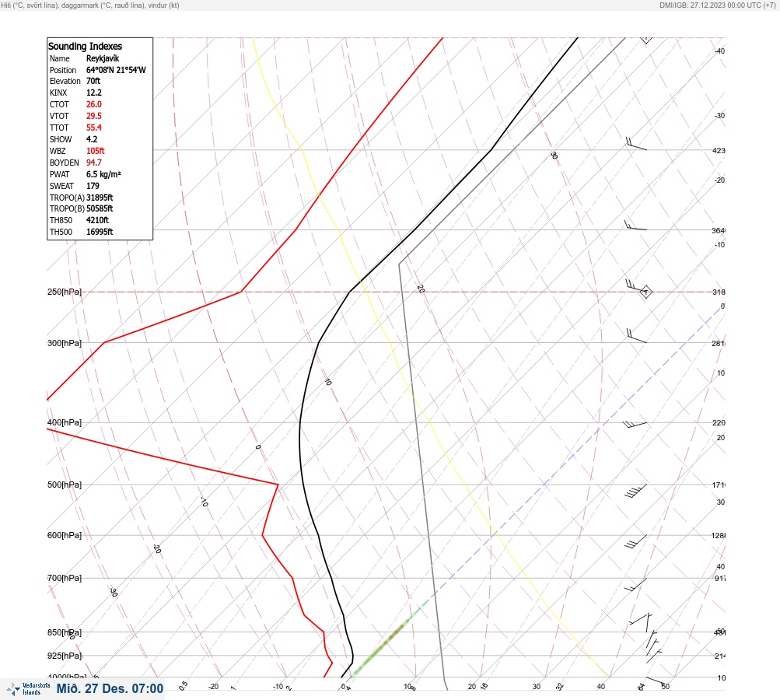Select the Elevation value 70ft
This screenshot has width=780, height=700.
pyautogui.click(x=93, y=81)
